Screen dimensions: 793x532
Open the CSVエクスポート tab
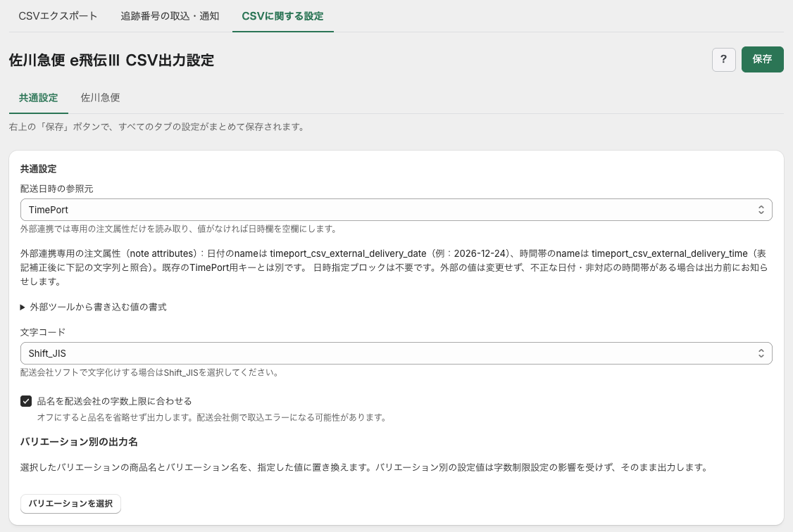(58, 16)
